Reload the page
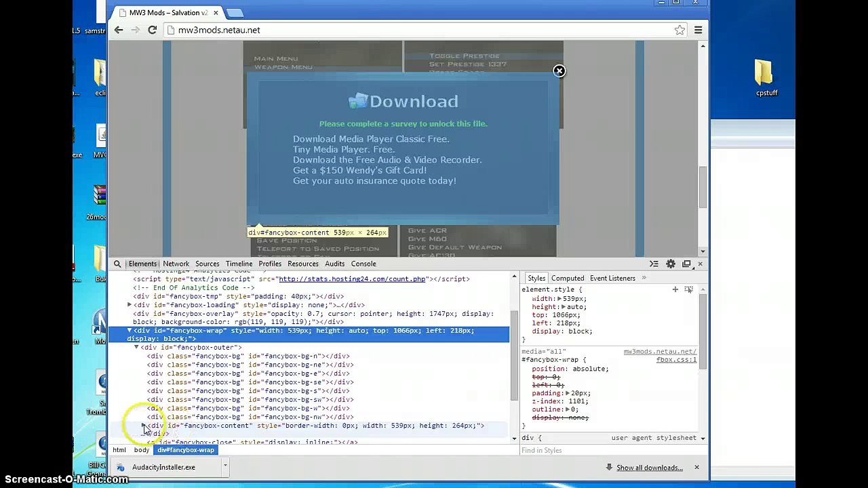The width and height of the screenshot is (868, 488). tap(153, 30)
